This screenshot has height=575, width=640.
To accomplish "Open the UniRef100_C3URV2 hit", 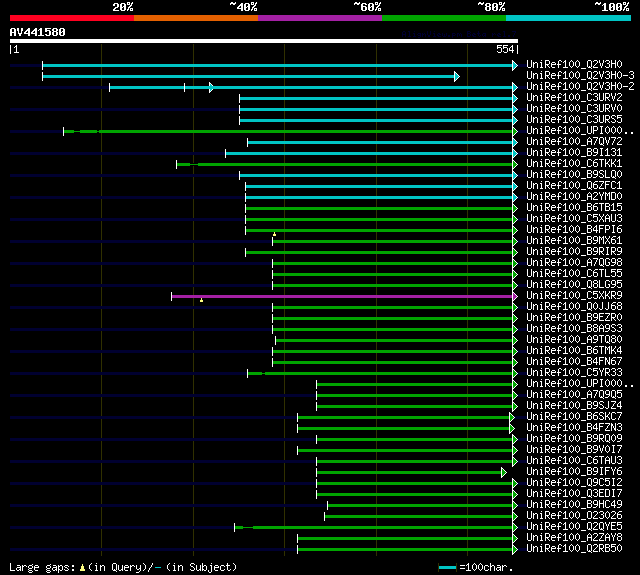I will click(574, 98).
